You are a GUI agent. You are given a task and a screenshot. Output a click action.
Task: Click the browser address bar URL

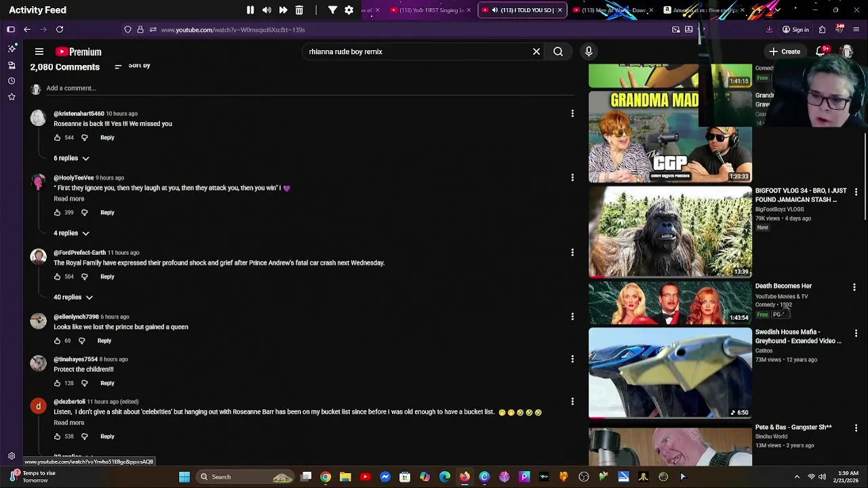coord(233,30)
